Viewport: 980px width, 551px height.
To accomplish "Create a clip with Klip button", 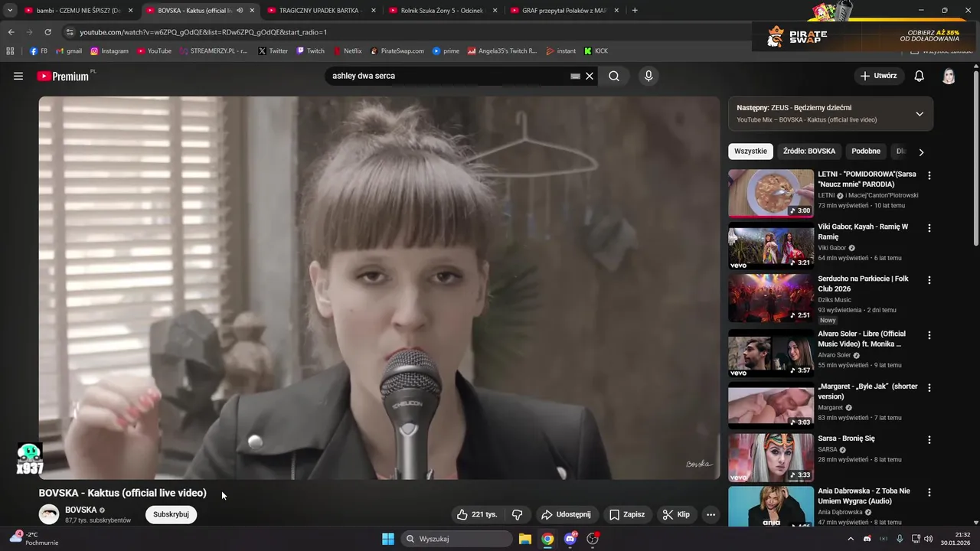I will tap(676, 514).
